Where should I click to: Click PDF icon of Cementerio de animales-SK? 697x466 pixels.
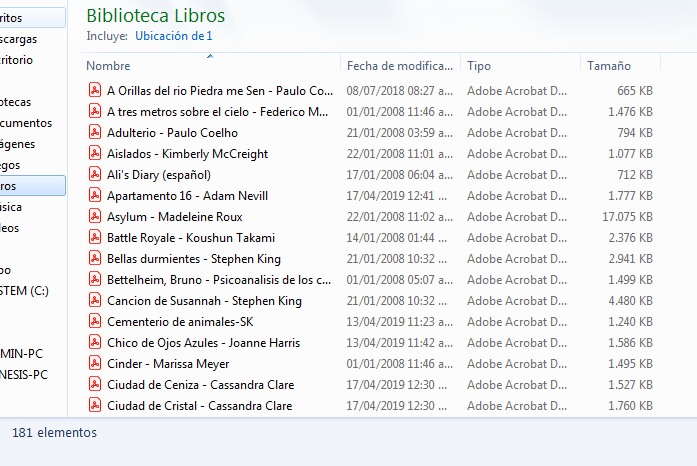[95, 321]
